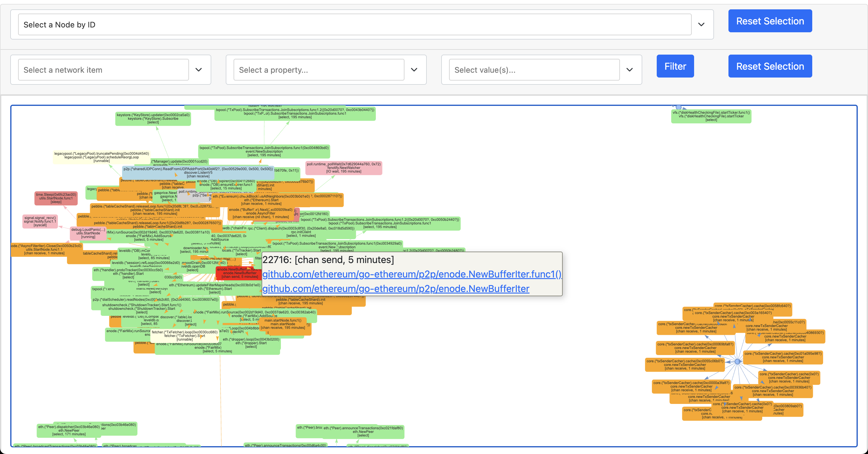Click Reset Selection button beside Filter
Viewport: 868px width, 454px height.
pyautogui.click(x=770, y=66)
